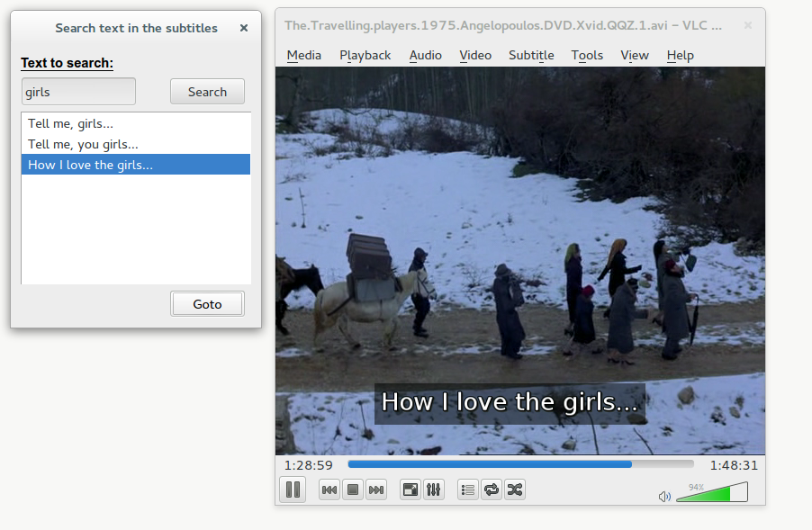The height and width of the screenshot is (530, 812).
Task: Toggle loop playback mode
Action: coord(492,490)
